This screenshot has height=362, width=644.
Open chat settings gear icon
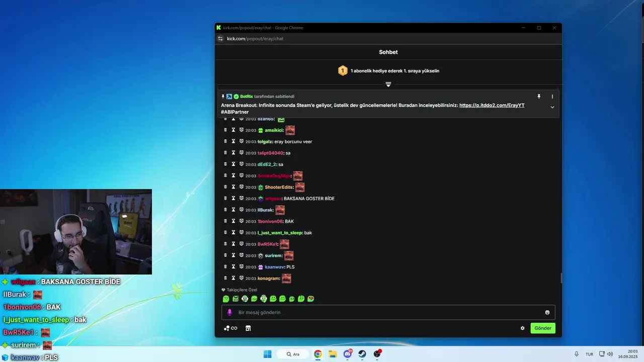coord(522,328)
